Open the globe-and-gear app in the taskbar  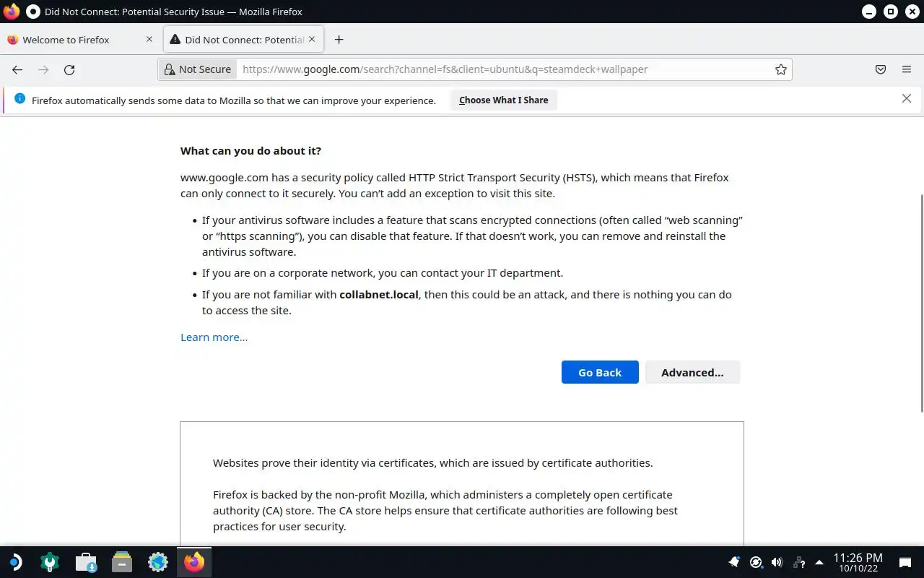158,562
